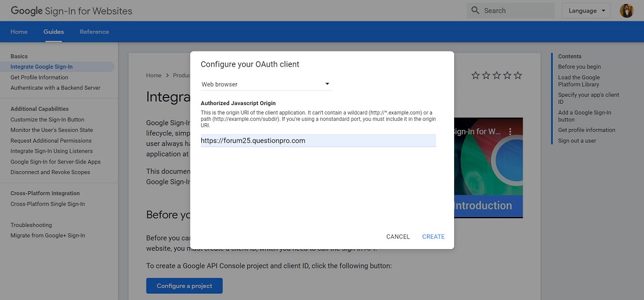Screen dimensions: 644x300
Task: Click the third rating star
Action: pos(497,75)
